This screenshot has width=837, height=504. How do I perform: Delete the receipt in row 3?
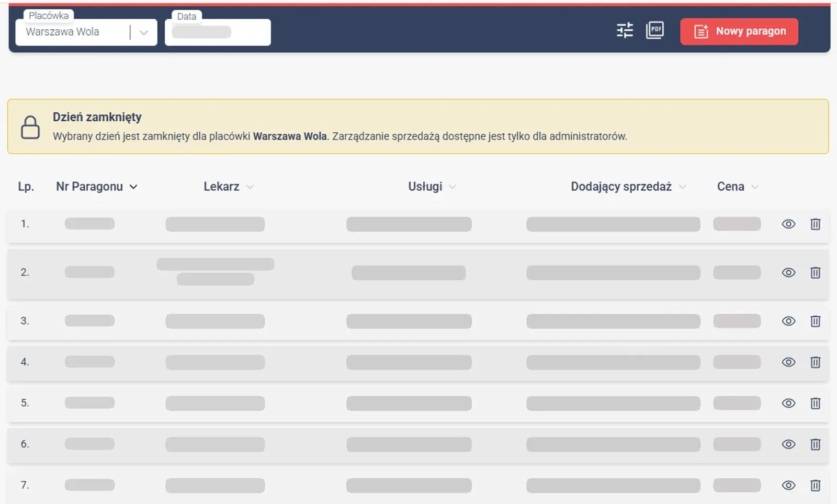[815, 321]
